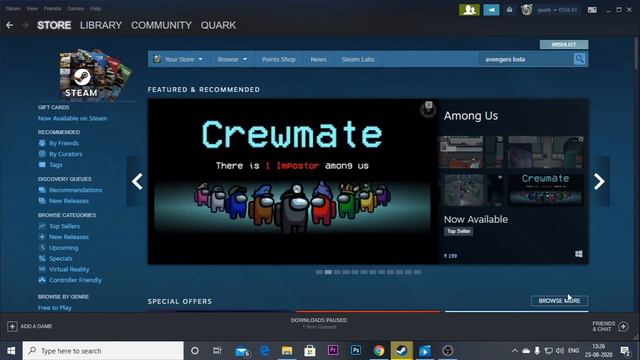Viewport: 640px width, 360px height.
Task: Open Steam Labs
Action: point(358,59)
